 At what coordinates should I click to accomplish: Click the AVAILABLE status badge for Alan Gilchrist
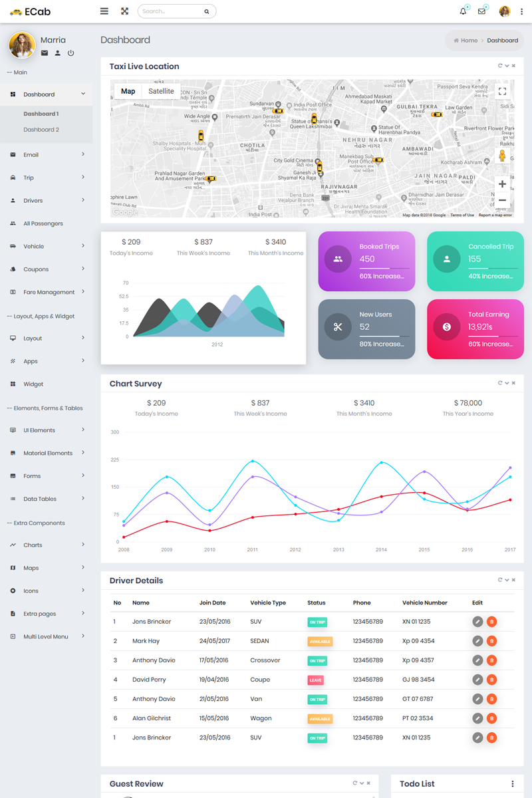[x=320, y=718]
